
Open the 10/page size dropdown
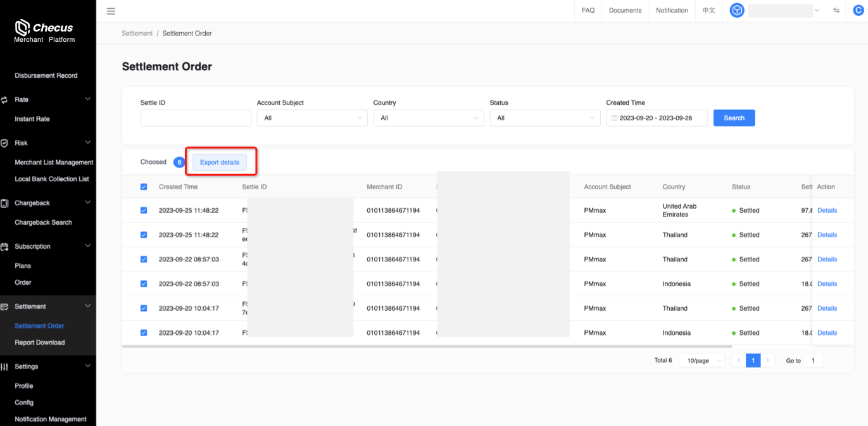tap(702, 361)
